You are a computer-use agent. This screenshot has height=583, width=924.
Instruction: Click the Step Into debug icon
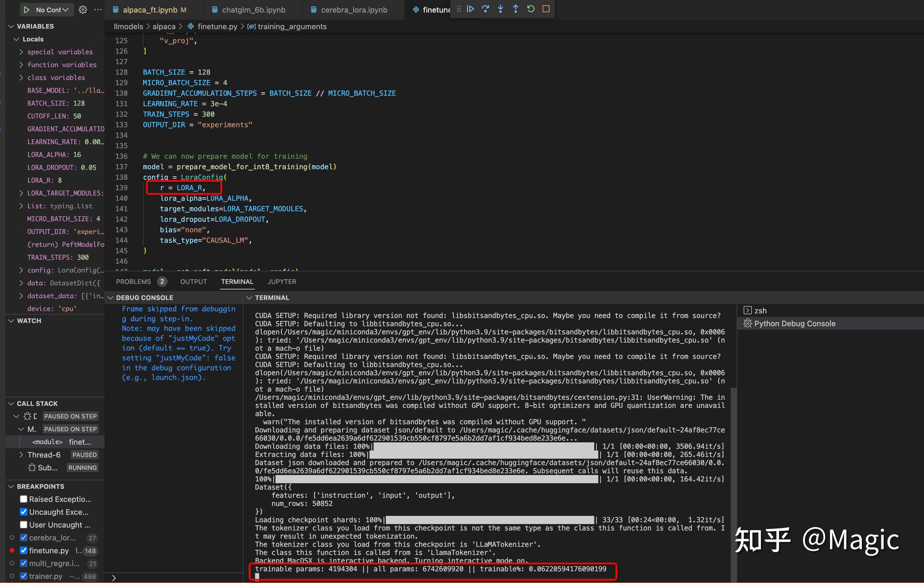pos(500,9)
